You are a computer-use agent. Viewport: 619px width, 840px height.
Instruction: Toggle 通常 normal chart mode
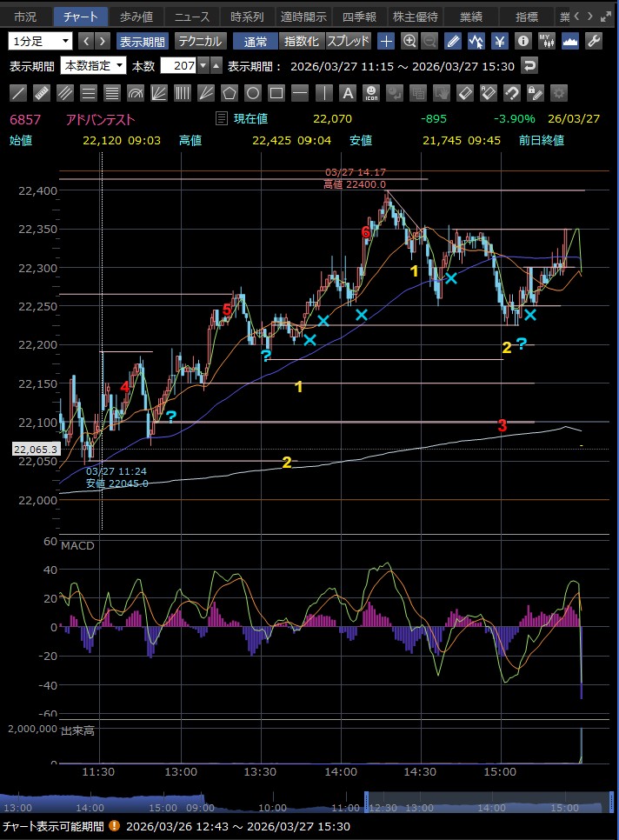point(256,41)
